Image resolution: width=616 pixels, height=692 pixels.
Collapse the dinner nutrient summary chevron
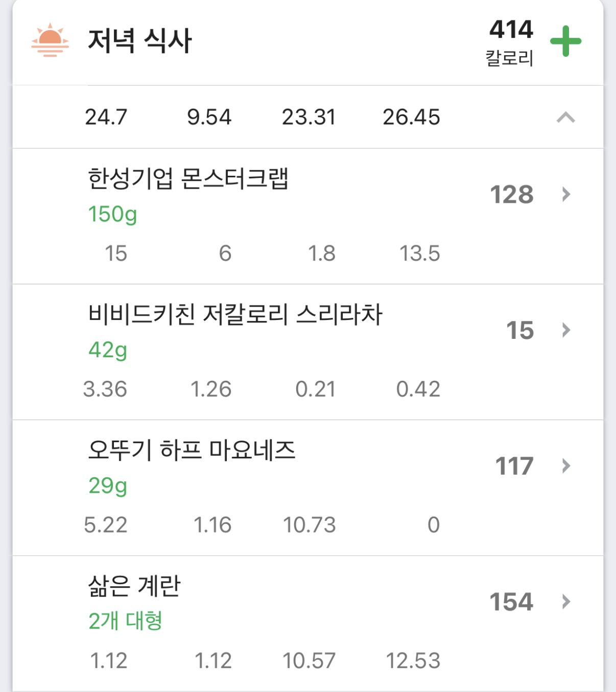coord(565,118)
